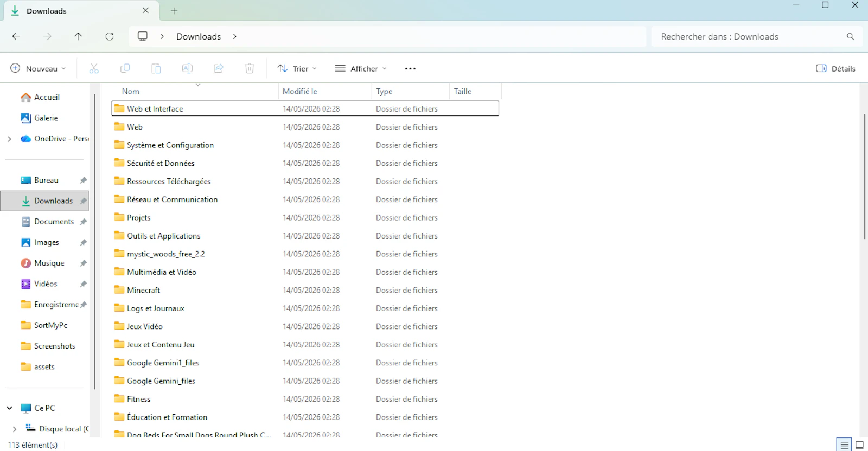
Task: Select the Éducation et Formation folder
Action: point(305,417)
